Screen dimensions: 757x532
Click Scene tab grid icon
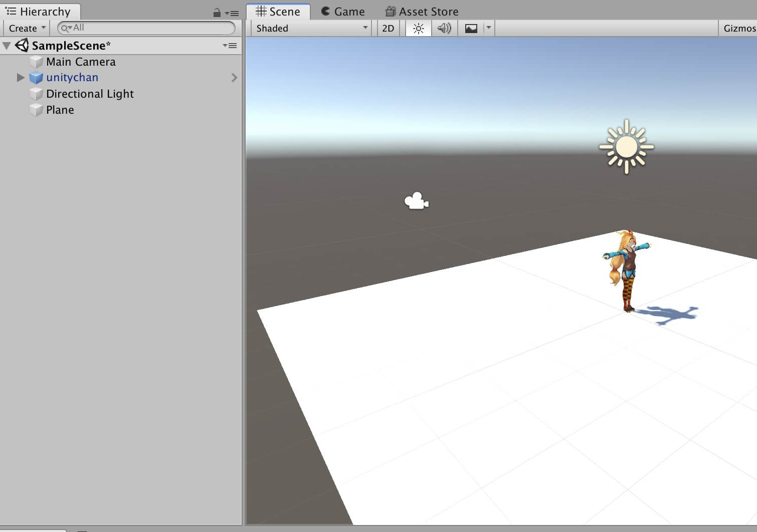click(x=261, y=11)
